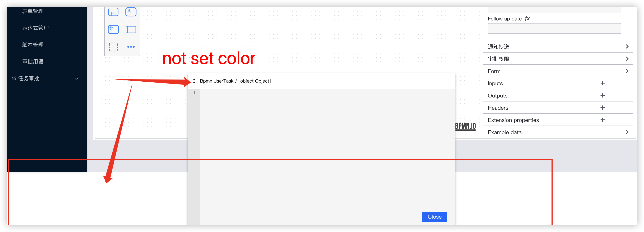Image resolution: width=644 pixels, height=232 pixels.
Task: Click the fx icon next to Follow up date
Action: point(527,19)
